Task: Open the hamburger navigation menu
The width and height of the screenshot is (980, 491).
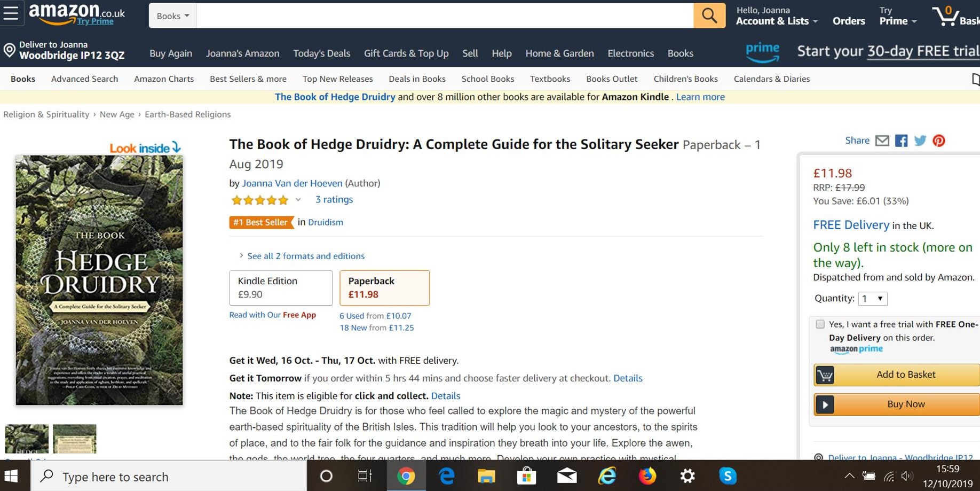Action: [x=11, y=13]
